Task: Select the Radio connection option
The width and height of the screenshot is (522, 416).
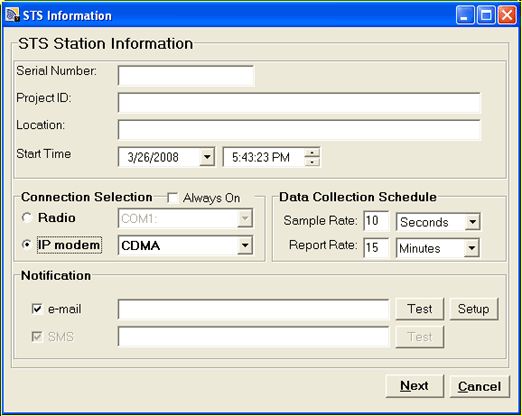Action: 26,218
